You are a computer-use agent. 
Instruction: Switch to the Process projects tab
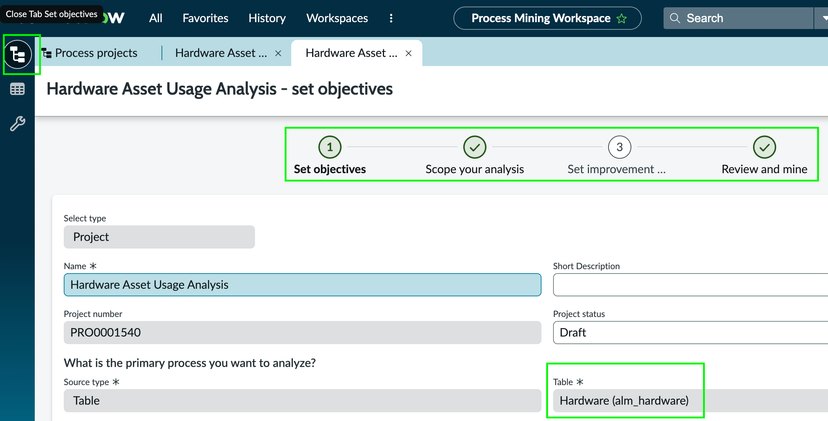tap(96, 53)
